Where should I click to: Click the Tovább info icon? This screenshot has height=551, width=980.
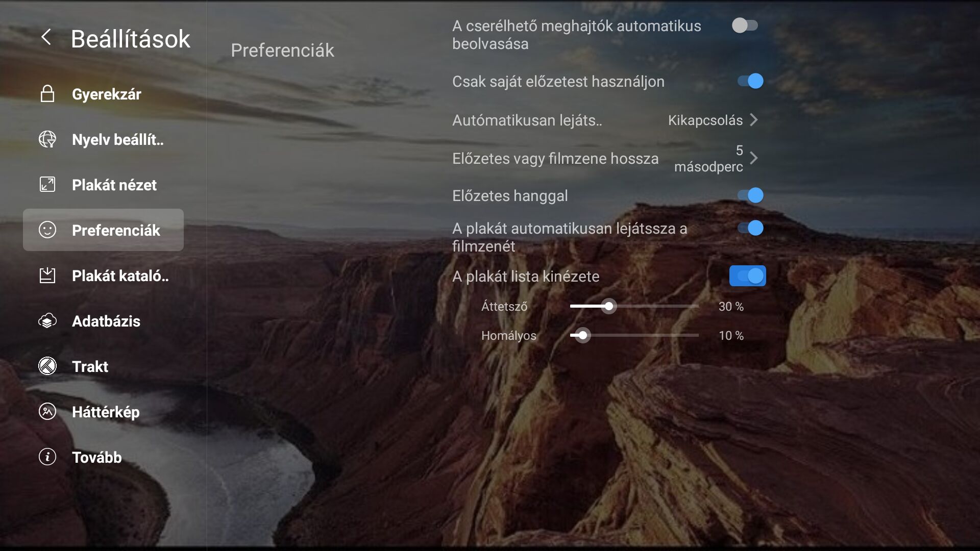pos(47,457)
